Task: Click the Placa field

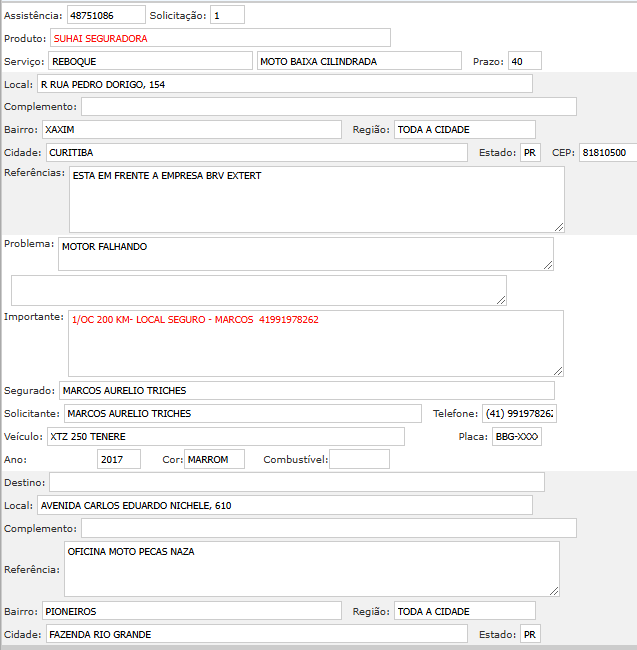Action: coord(516,437)
